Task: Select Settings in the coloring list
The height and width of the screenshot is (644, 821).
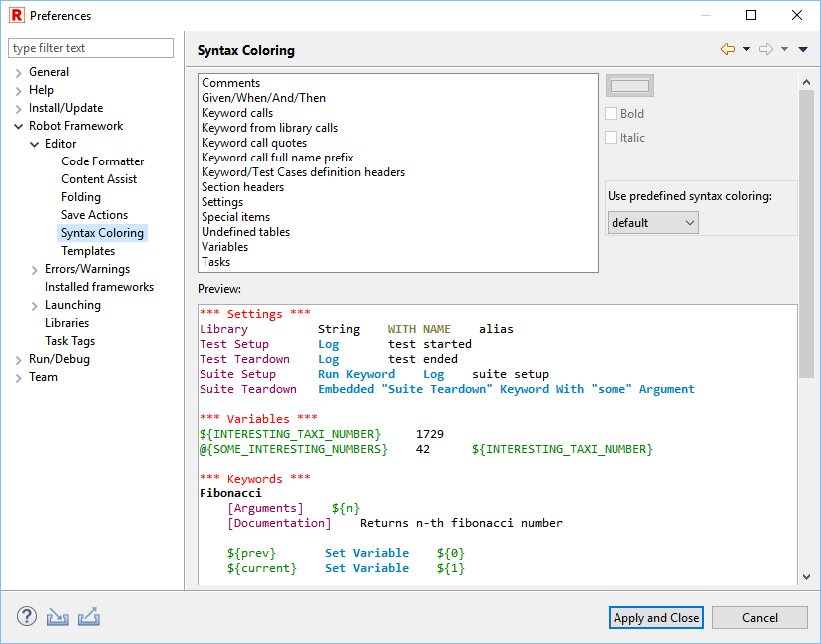Action: (222, 202)
